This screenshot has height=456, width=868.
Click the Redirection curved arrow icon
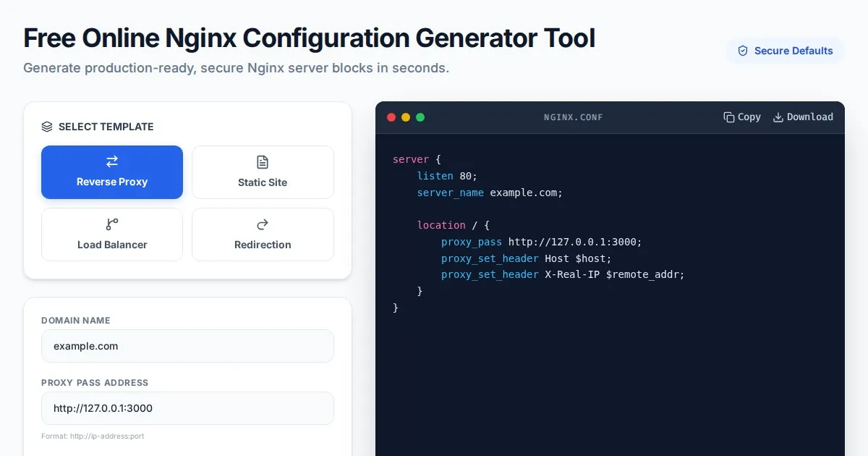[x=263, y=224]
